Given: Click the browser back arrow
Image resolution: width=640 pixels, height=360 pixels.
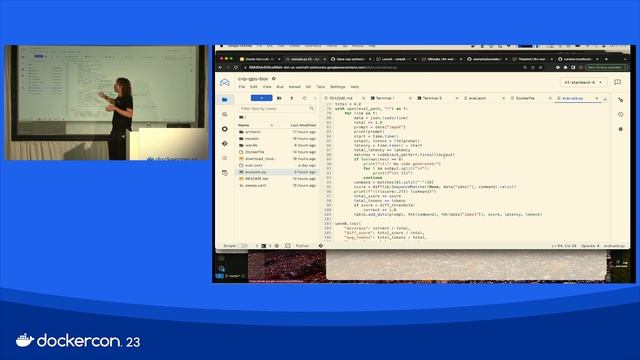Looking at the screenshot, I should point(220,67).
